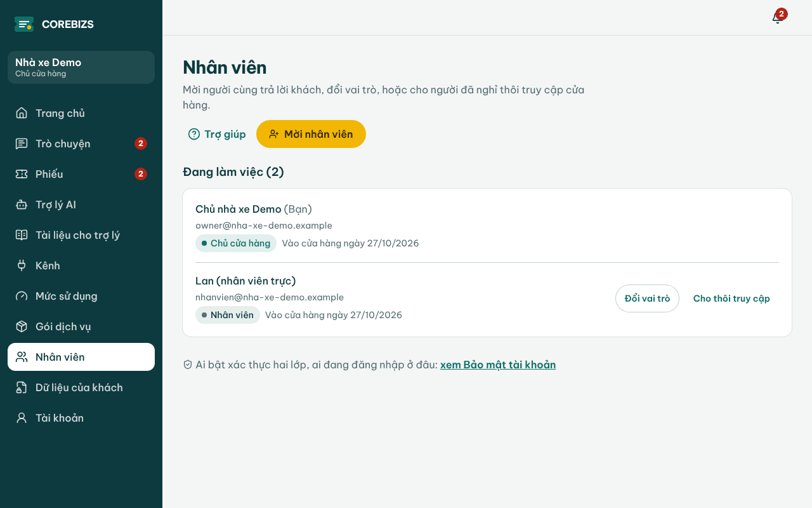Click the add-person icon on the invite button
Image resolution: width=812 pixels, height=508 pixels.
coord(274,134)
